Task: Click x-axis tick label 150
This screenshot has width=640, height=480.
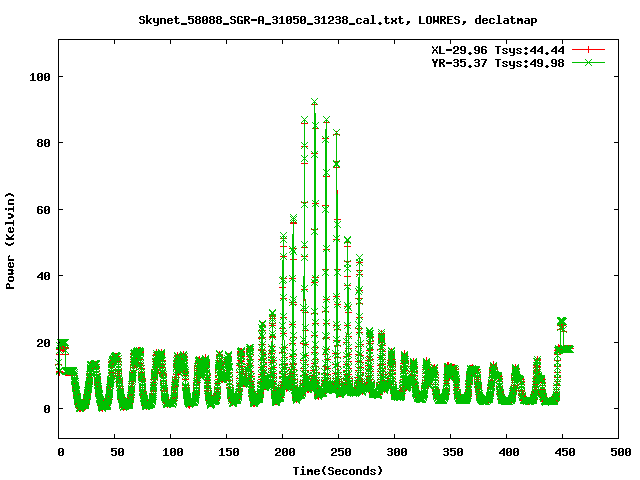Action: click(x=229, y=452)
